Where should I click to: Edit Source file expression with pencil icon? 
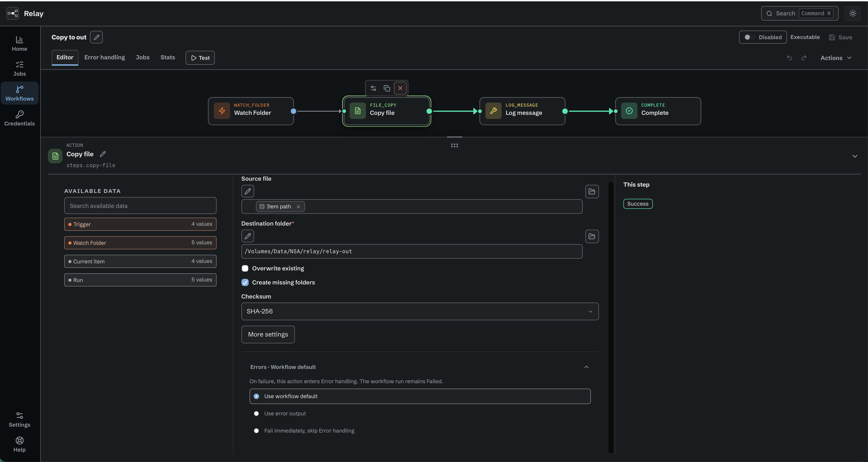pos(248,191)
